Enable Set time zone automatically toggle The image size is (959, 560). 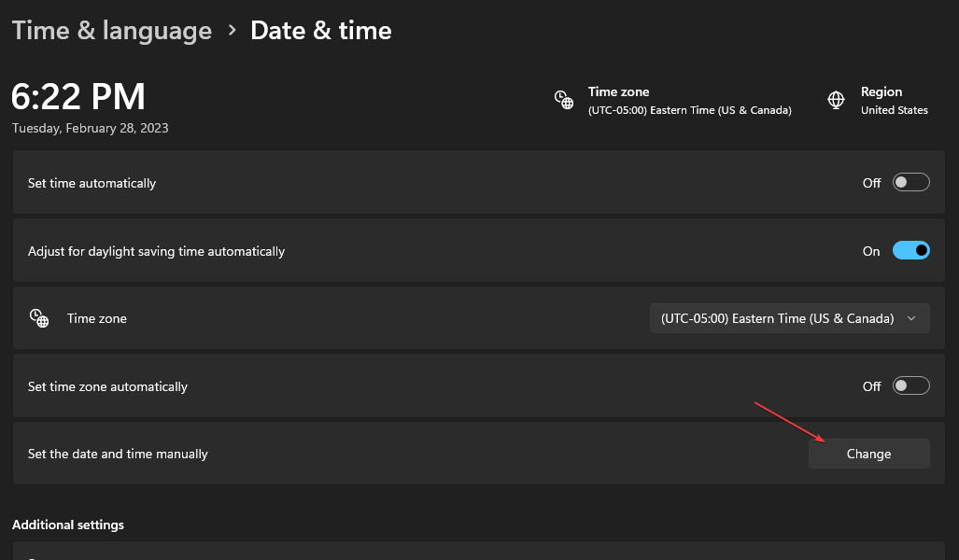pos(910,386)
